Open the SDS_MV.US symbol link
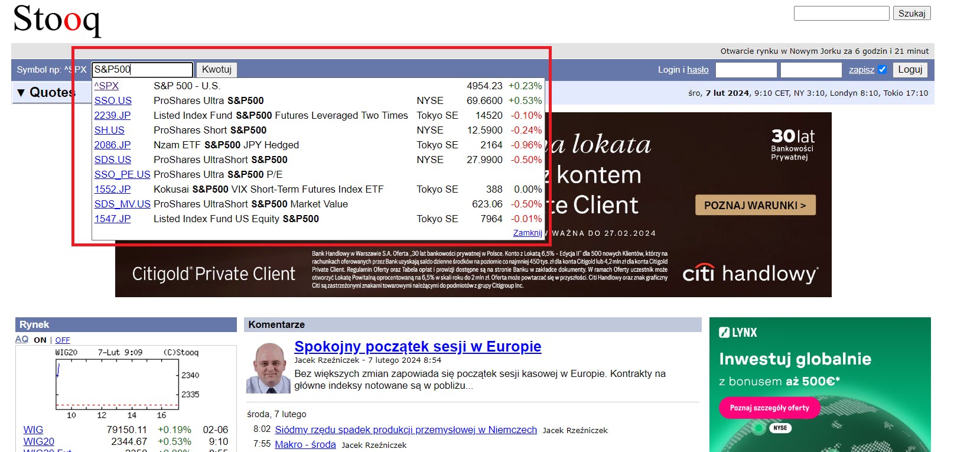The width and height of the screenshot is (980, 452). point(122,204)
